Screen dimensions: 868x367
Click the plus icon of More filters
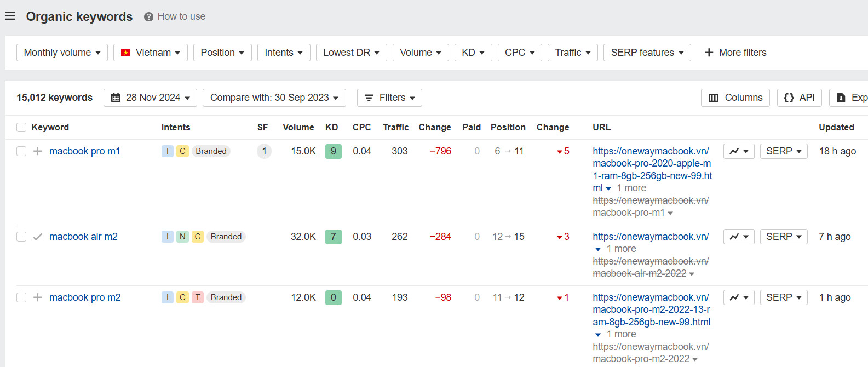click(x=709, y=53)
